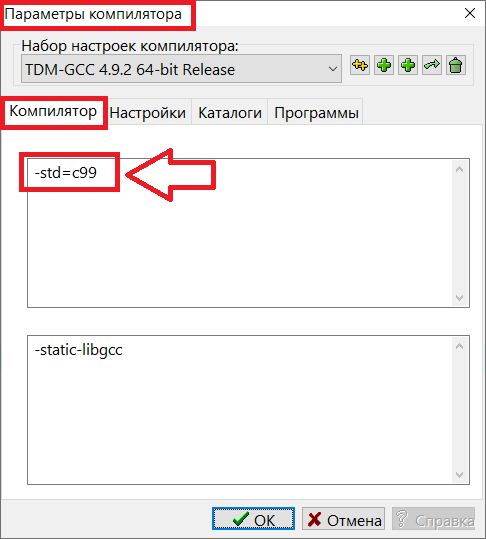Open the Каталоги tab
Image resolution: width=486 pixels, height=539 pixels.
pos(230,113)
